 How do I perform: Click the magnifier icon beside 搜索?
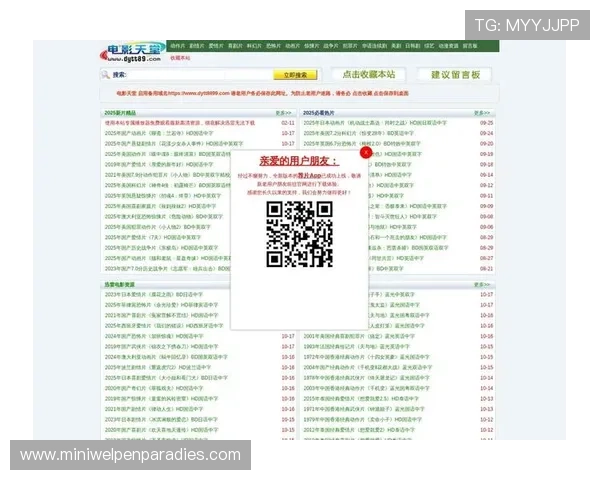click(x=106, y=75)
